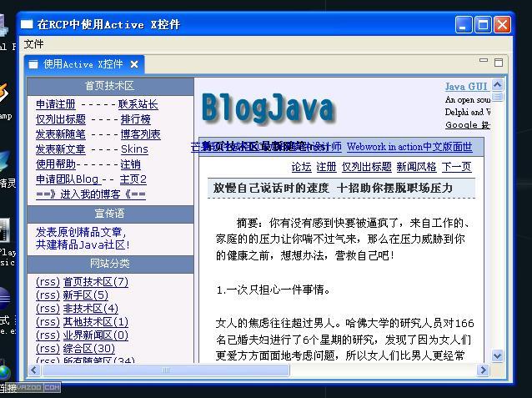The image size is (532, 398).
Task: Click the 网站分类 section header
Action: tap(110, 264)
